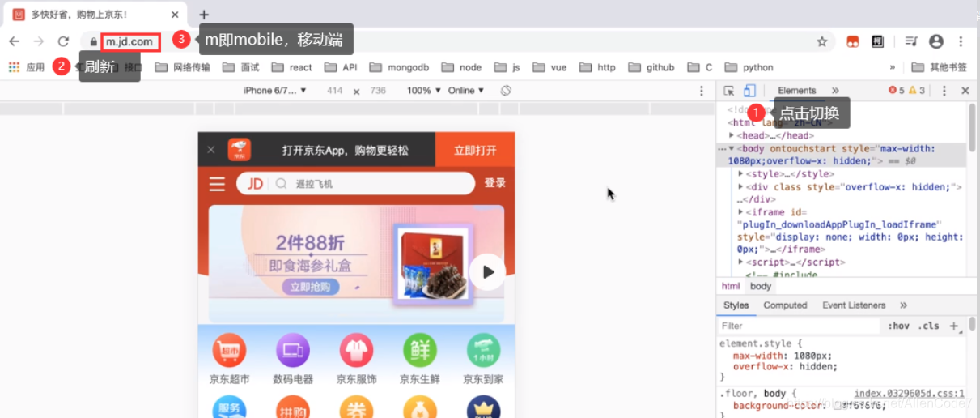Screen dimensions: 980x418
Task: Expand the div overflow-x node
Action: (x=740, y=187)
